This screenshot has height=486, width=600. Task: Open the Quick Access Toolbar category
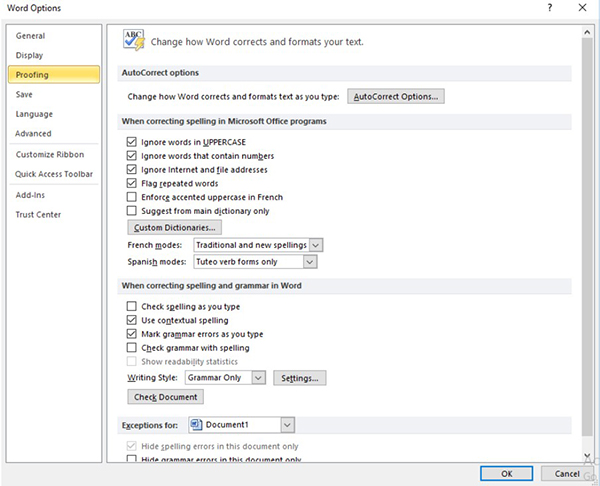[x=54, y=174]
